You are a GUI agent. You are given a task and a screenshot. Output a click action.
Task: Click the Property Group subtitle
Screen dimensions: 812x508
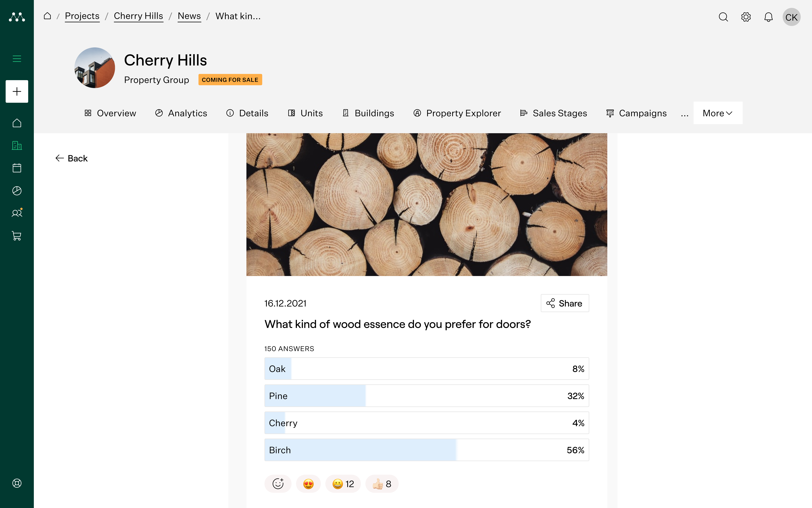(x=157, y=80)
